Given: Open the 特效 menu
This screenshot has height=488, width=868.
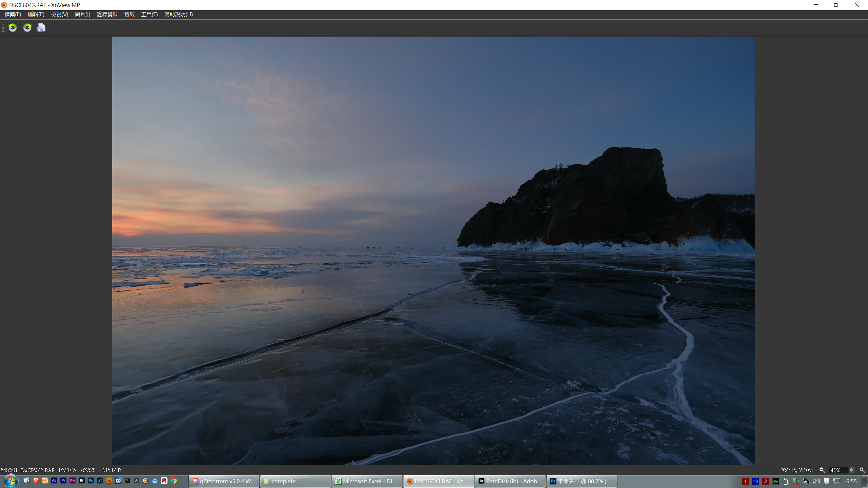Looking at the screenshot, I should tap(130, 14).
